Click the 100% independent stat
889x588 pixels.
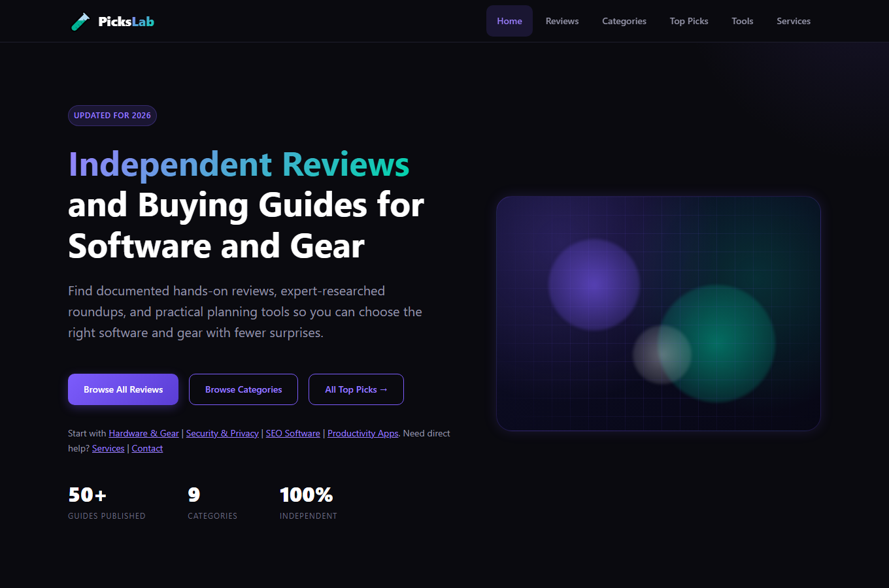pyautogui.click(x=309, y=502)
